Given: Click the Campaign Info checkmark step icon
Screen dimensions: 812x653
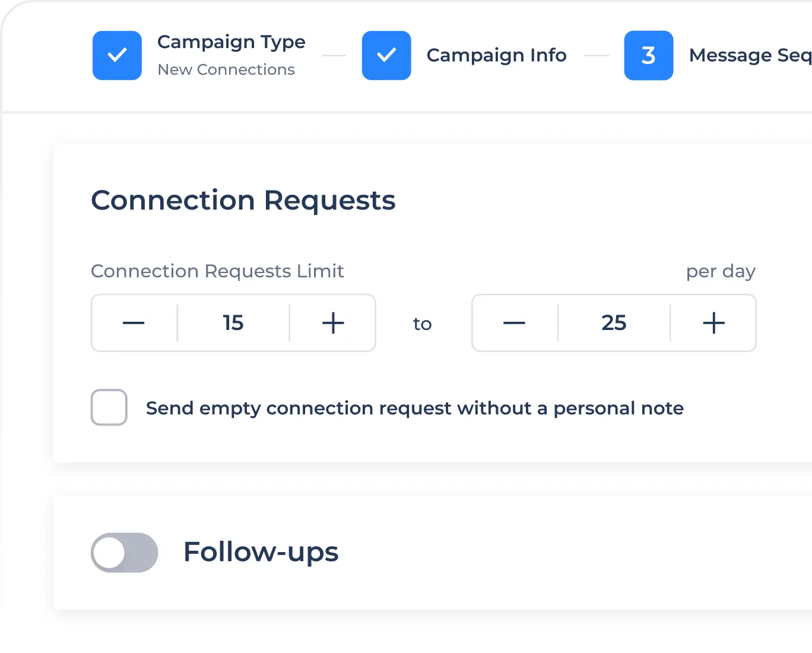Looking at the screenshot, I should (x=386, y=55).
